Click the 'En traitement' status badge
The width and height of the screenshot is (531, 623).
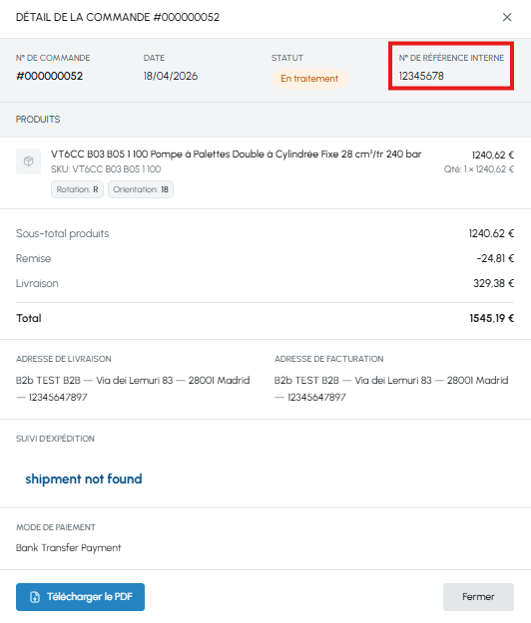pos(309,79)
